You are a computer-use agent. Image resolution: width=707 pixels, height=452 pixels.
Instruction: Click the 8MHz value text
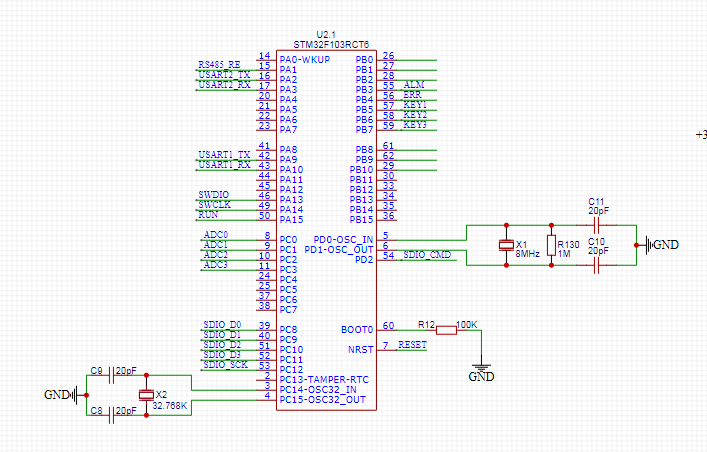tap(528, 254)
